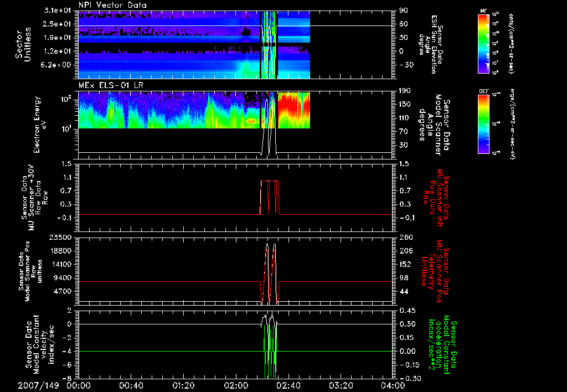
Task: Click the 98 telemetry position tick
Action: pyautogui.click(x=404, y=278)
